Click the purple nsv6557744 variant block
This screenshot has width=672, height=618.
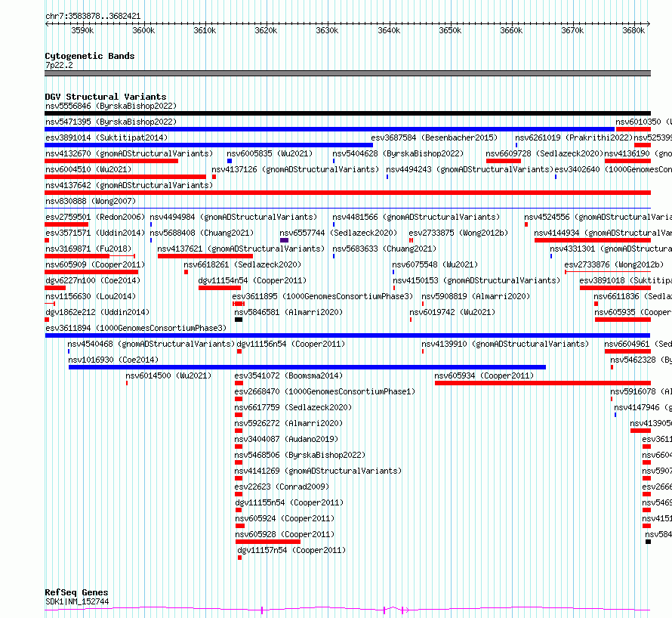pyautogui.click(x=284, y=240)
